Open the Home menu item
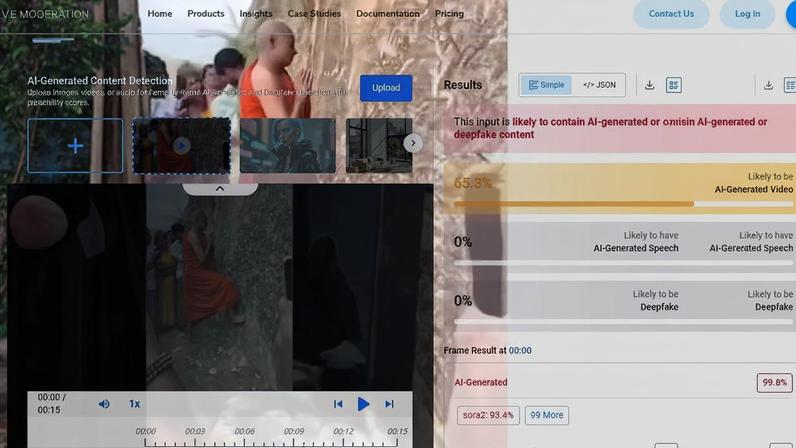The height and width of the screenshot is (448, 796). tap(159, 14)
